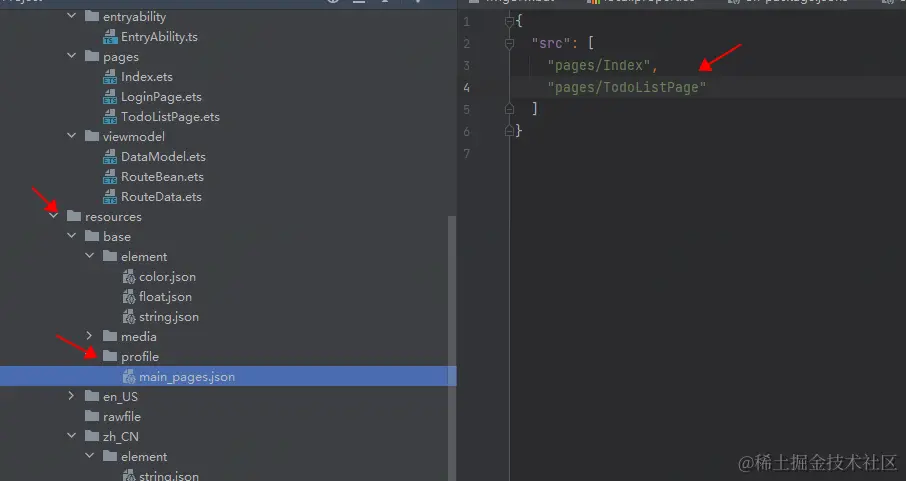
Task: Collapse the entryability folder chevron
Action: 72,16
